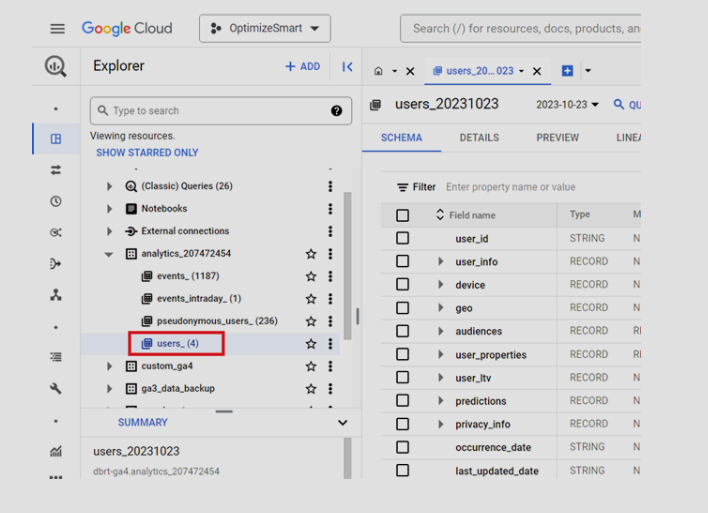Star the users_ (4) table
This screenshot has height=513, width=708.
(x=311, y=344)
